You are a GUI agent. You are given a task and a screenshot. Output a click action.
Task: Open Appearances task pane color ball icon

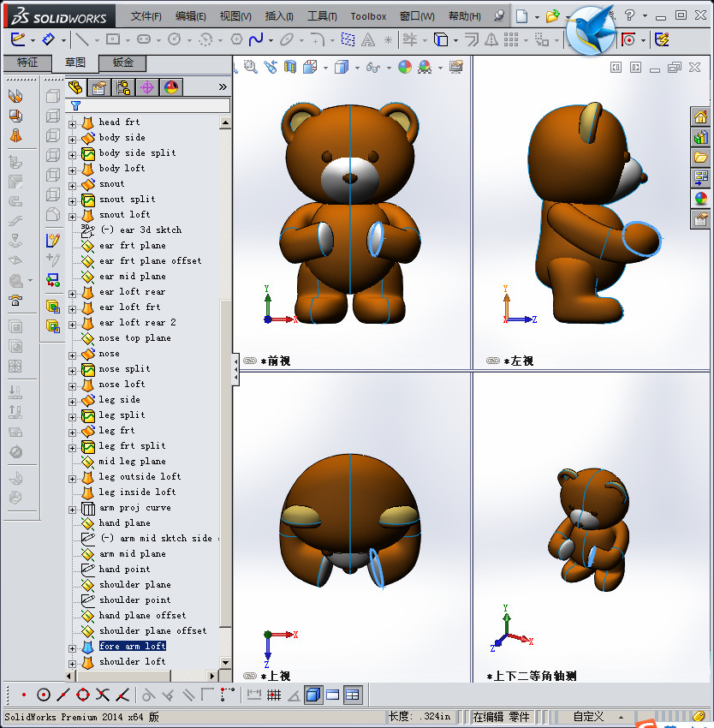pyautogui.click(x=700, y=198)
